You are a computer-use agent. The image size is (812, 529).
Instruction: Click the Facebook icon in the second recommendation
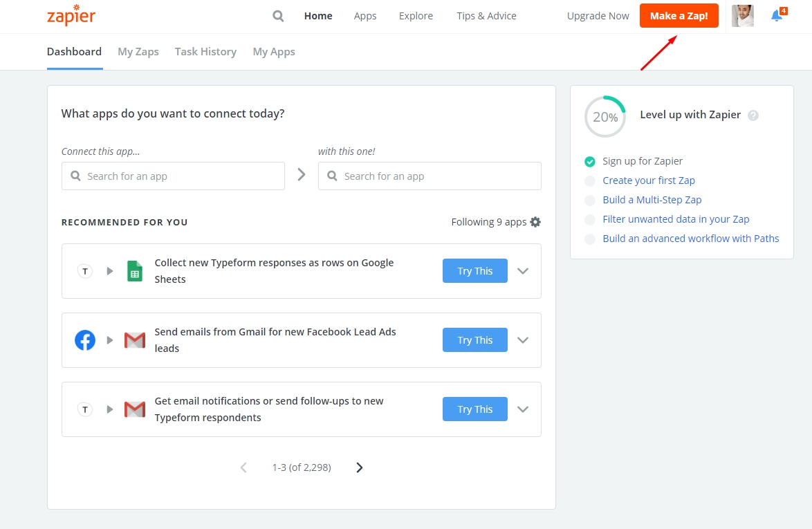pos(85,340)
